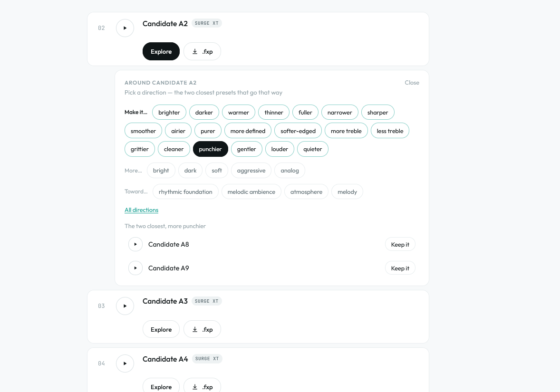Play Candidate A3 preview
560x392 pixels.
[125, 306]
